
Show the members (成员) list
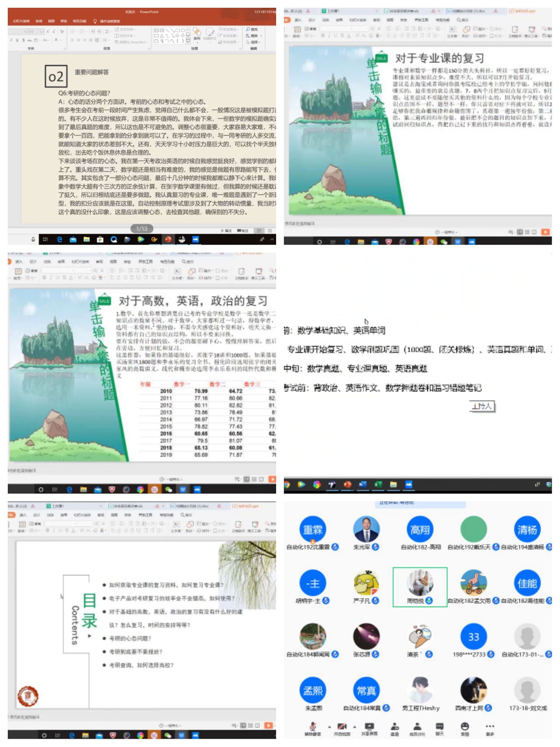[417, 727]
